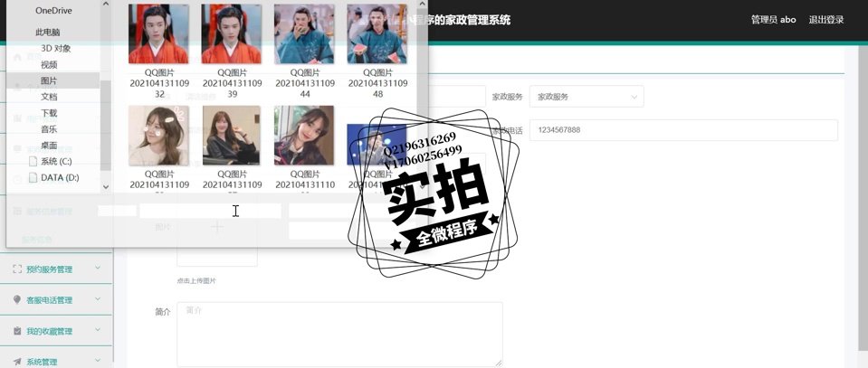Click the phone number field showing 1234567888

click(683, 130)
